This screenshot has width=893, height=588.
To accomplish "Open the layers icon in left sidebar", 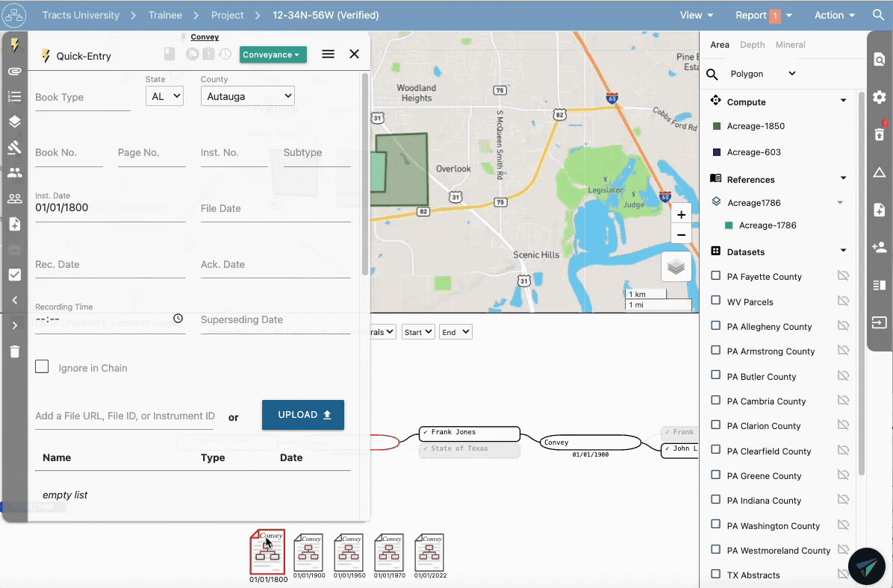I will (14, 122).
